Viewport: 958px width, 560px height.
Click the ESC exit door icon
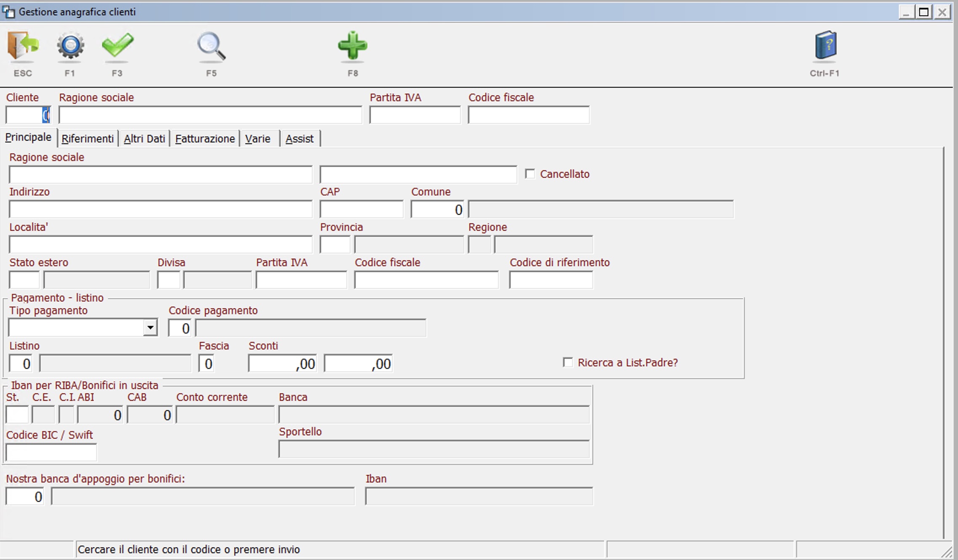(23, 46)
